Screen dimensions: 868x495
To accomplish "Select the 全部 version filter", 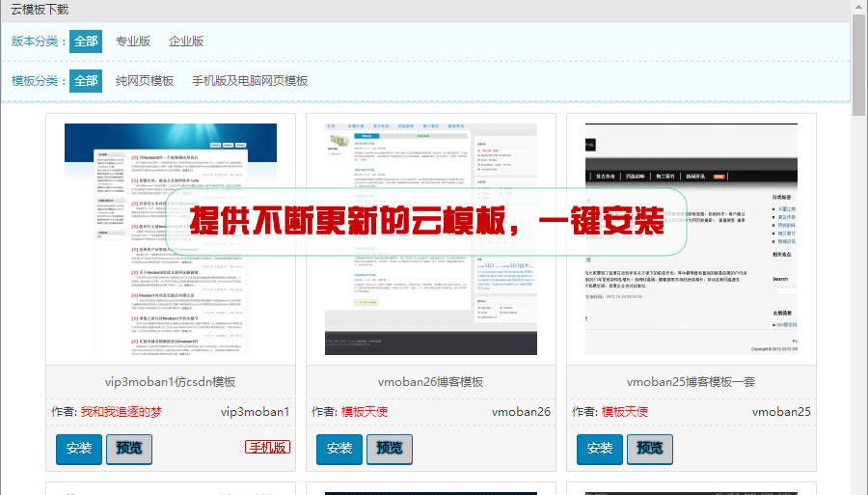I will (86, 41).
